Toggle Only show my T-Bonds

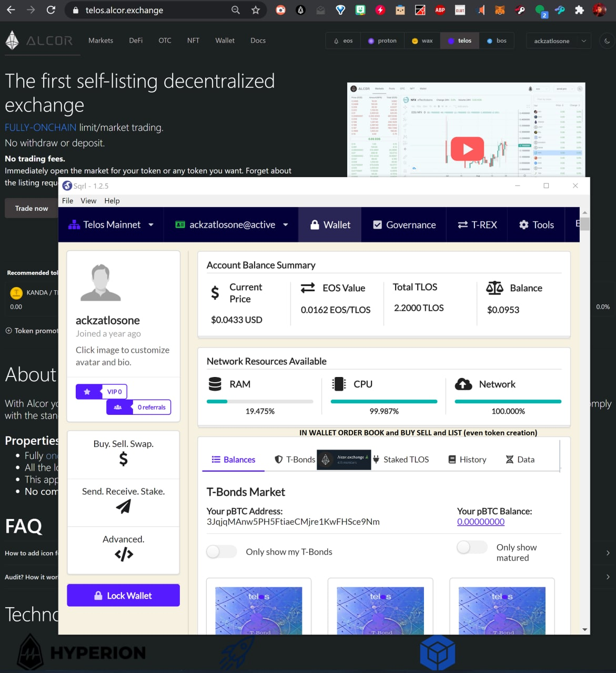coord(221,551)
